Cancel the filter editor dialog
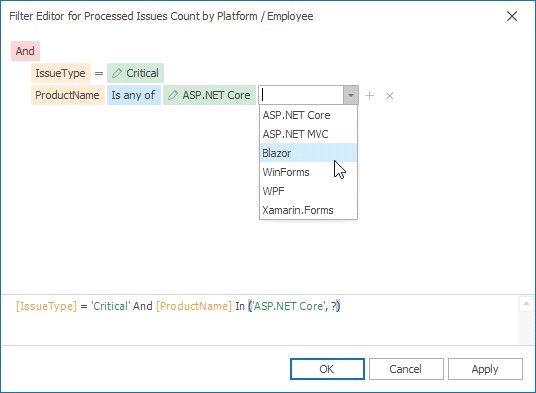The image size is (536, 393). tap(406, 369)
